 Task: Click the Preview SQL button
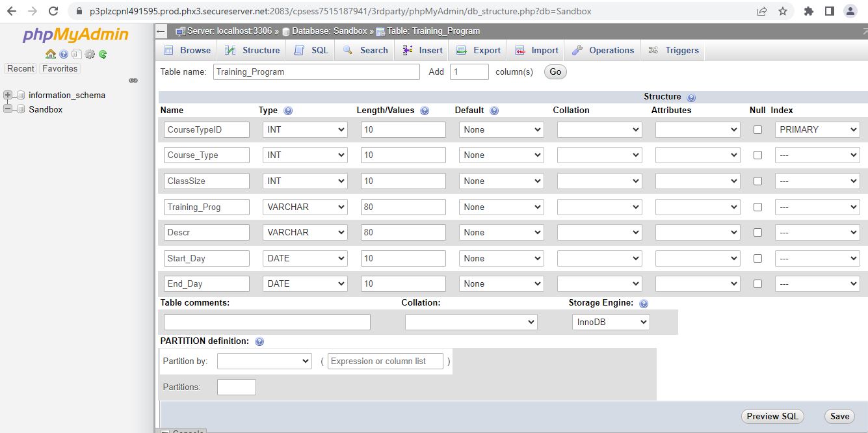click(x=772, y=416)
